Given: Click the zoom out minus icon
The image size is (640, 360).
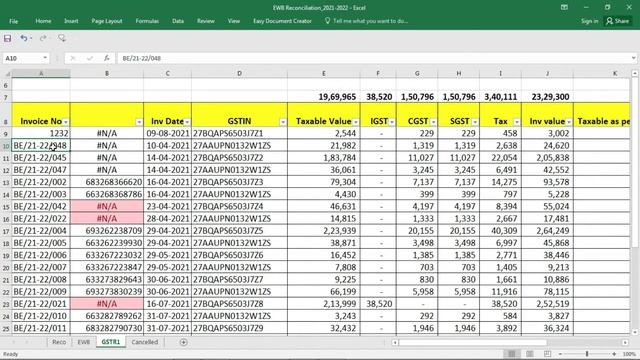Looking at the screenshot, I should pos(560,354).
